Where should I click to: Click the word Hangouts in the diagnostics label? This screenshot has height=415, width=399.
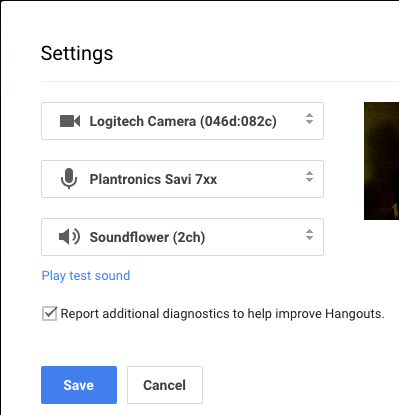[355, 314]
